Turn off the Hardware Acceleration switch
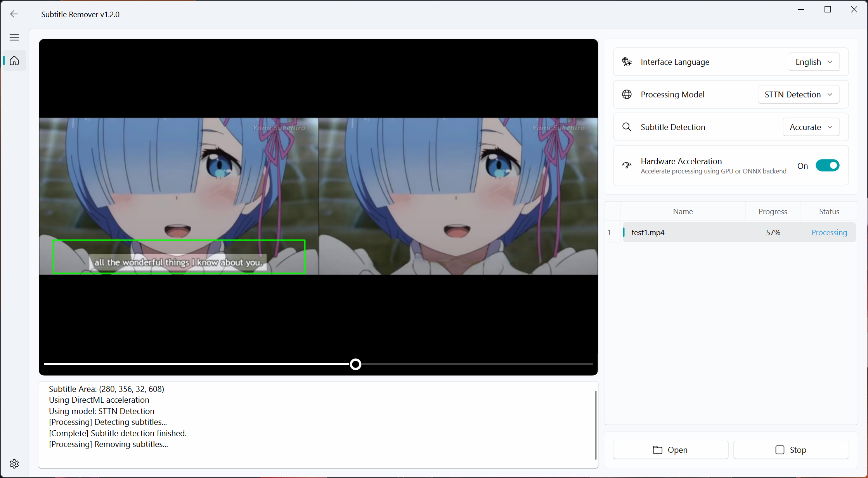The height and width of the screenshot is (478, 868). [827, 166]
